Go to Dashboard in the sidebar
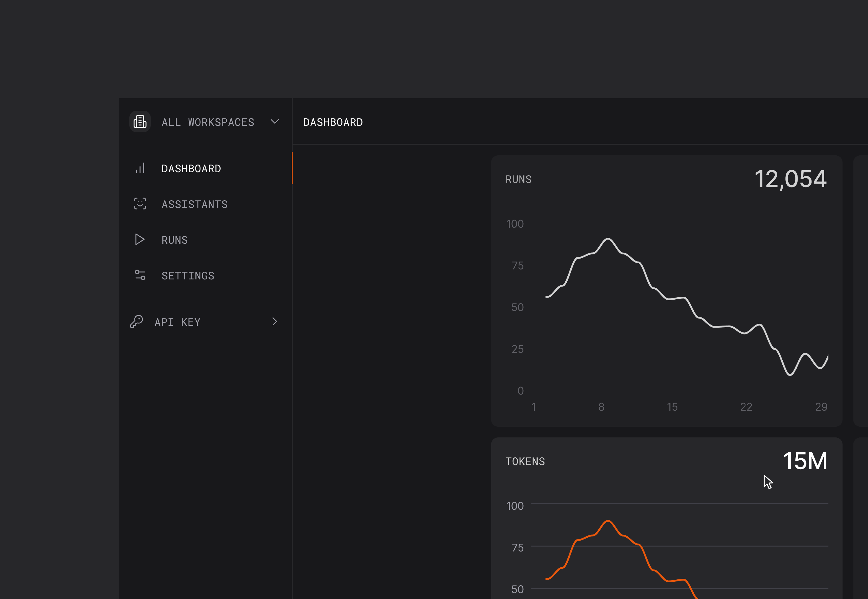This screenshot has height=599, width=868. (191, 168)
